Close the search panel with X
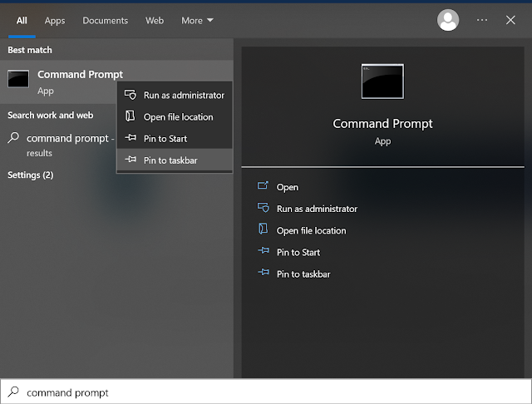This screenshot has height=404, width=532. click(510, 20)
